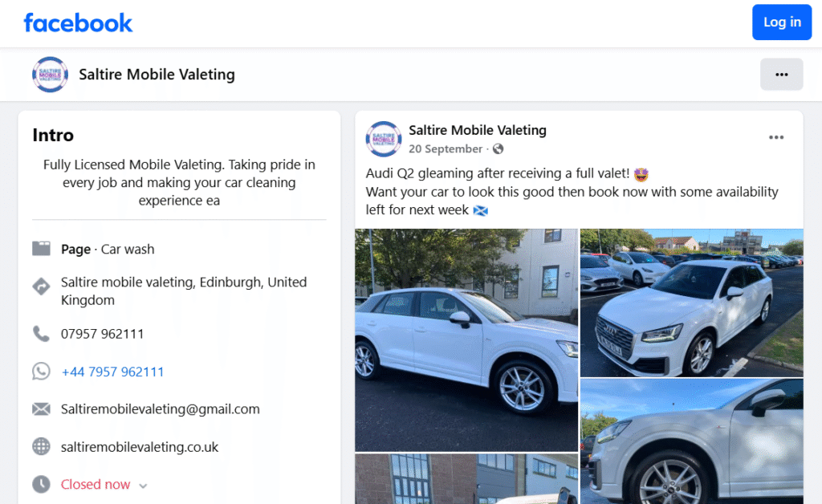Open the page header three-dot menu
Screen dimensions: 822x504
[x=781, y=75]
